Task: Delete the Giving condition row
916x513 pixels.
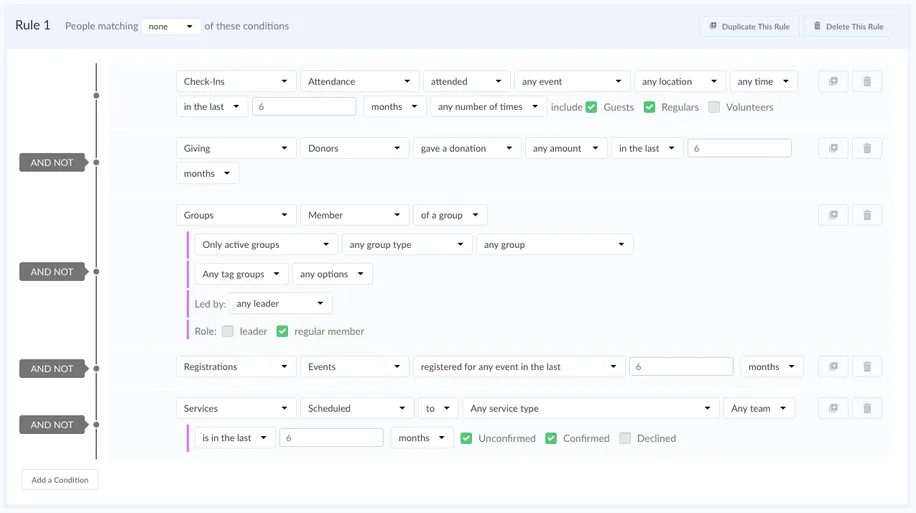Action: [x=867, y=148]
